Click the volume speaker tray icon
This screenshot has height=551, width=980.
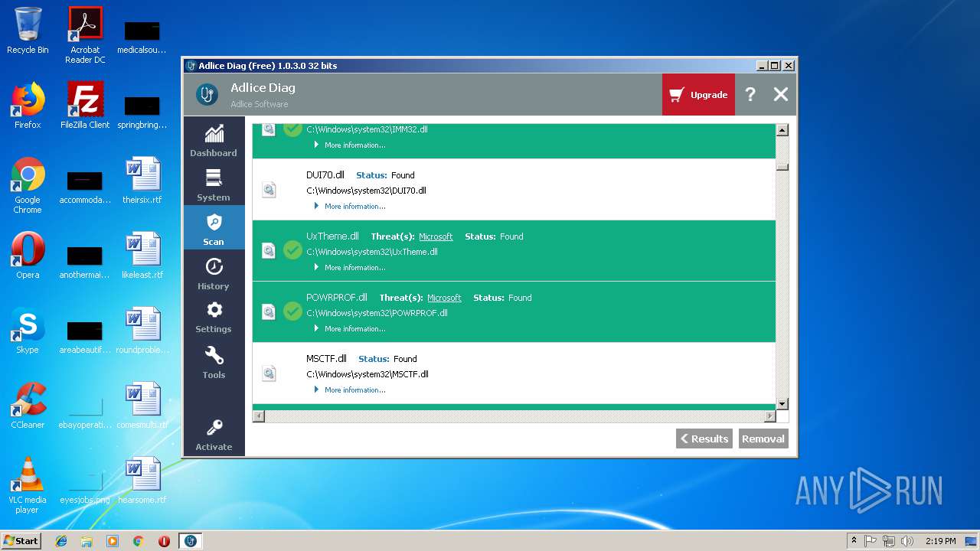[x=907, y=541]
